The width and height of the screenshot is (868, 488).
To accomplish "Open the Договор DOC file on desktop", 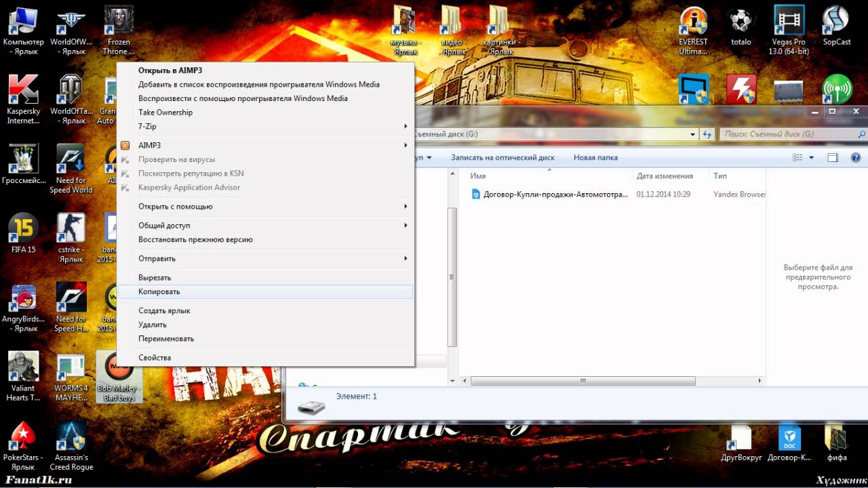I will [789, 444].
